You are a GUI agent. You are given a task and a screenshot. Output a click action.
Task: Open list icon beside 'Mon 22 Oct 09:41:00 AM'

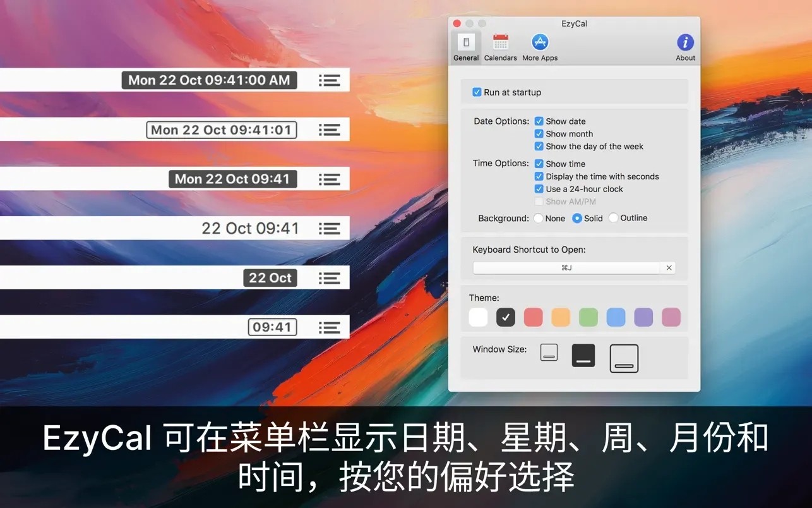pyautogui.click(x=330, y=80)
